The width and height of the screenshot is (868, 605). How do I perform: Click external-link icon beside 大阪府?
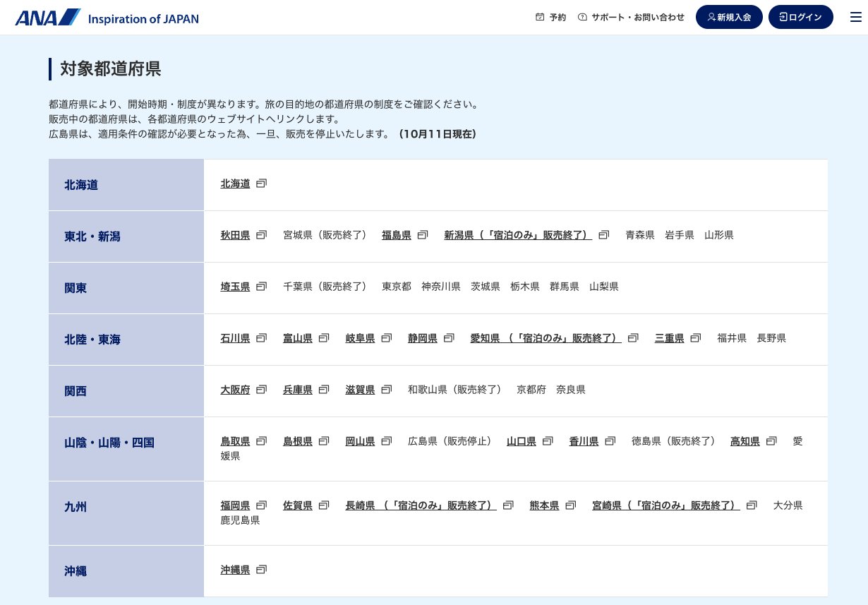262,390
